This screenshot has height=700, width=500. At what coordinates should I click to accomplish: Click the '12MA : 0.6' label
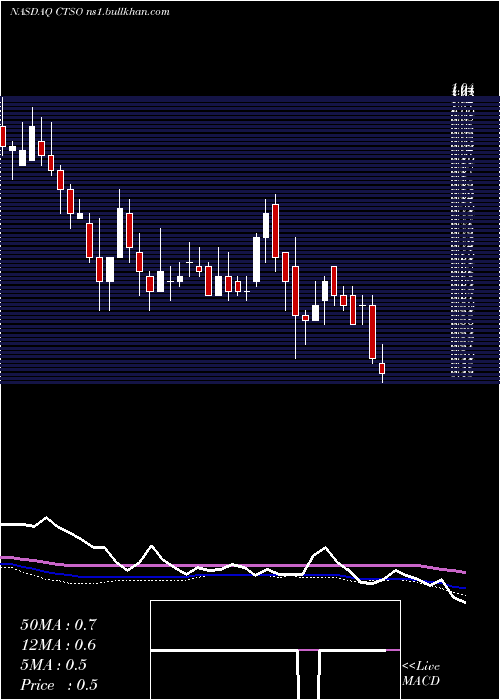point(58,645)
